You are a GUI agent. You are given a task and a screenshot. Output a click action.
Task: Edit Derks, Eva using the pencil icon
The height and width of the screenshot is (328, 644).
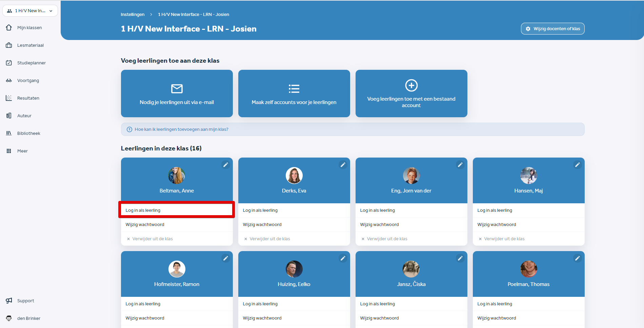(343, 165)
